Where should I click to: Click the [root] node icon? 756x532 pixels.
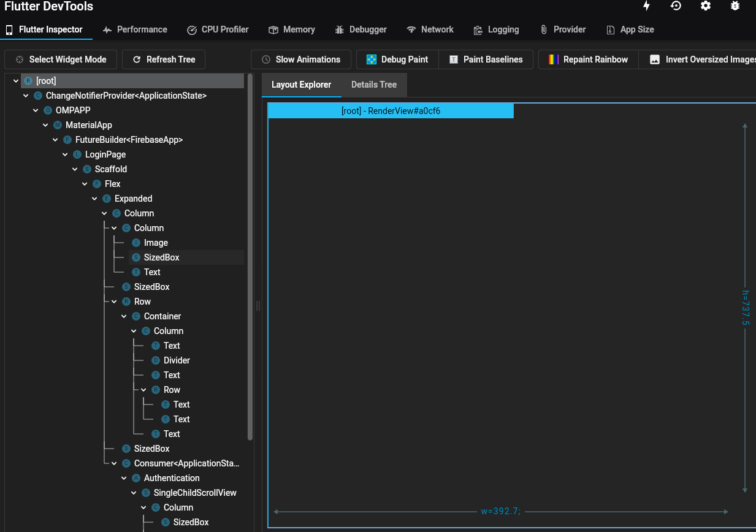point(28,81)
